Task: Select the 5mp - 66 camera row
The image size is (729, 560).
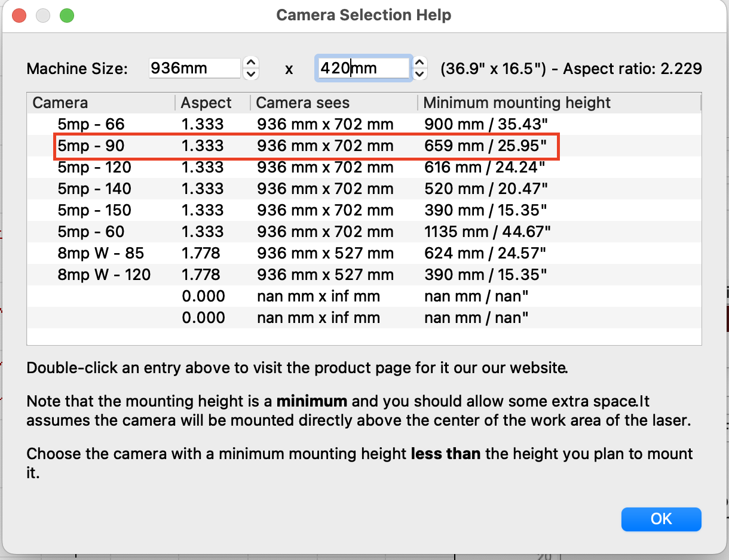Action: click(364, 124)
